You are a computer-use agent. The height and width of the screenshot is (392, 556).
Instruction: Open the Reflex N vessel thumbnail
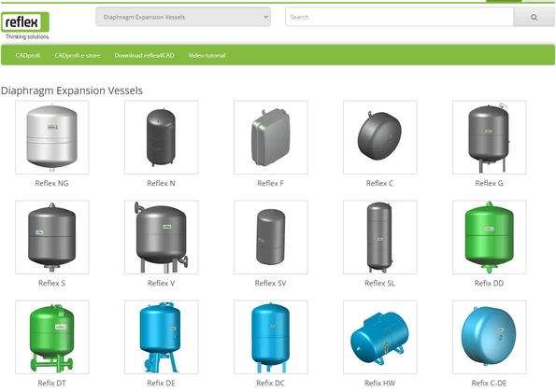coord(162,137)
